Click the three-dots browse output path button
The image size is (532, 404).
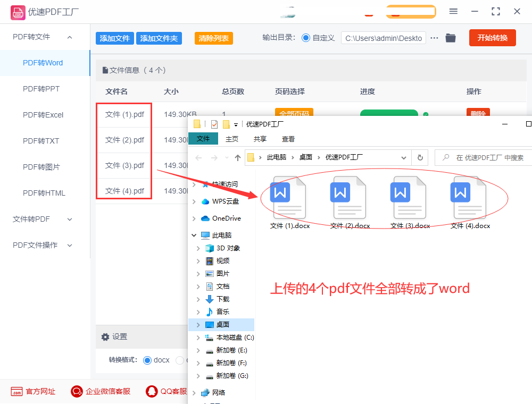tap(434, 38)
